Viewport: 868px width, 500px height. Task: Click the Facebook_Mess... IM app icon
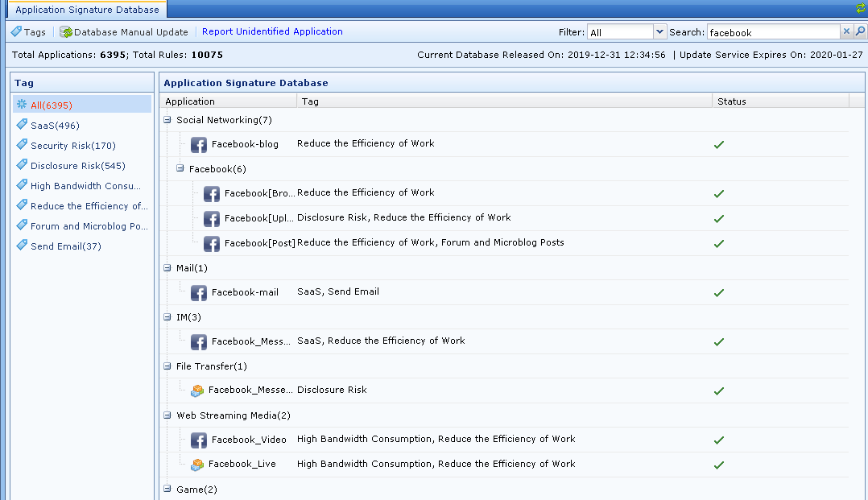pos(199,342)
